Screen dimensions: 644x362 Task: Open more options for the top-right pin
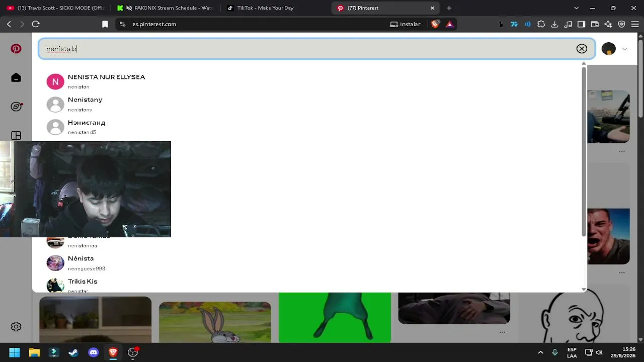point(622,151)
